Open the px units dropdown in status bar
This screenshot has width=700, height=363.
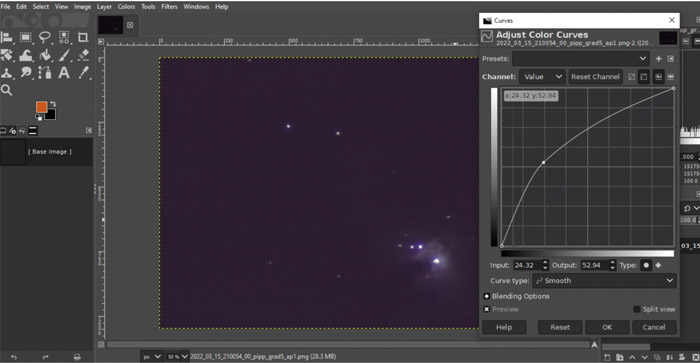[x=152, y=357]
